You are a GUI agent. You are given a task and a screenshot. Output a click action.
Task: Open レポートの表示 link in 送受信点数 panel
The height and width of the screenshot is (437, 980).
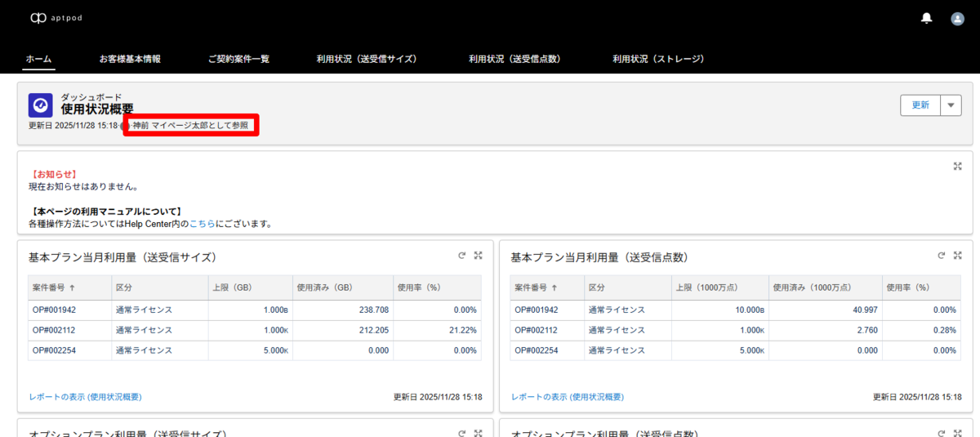click(x=568, y=397)
